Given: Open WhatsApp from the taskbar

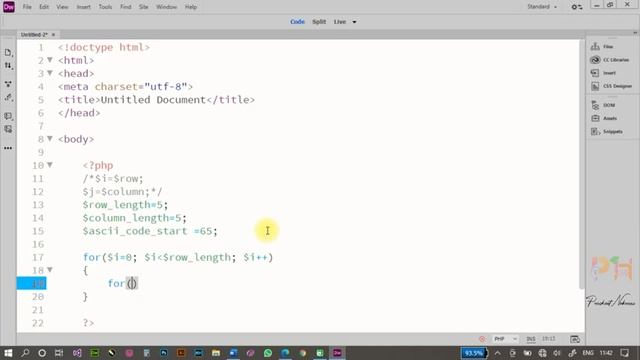Looking at the screenshot, I should pos(268,353).
